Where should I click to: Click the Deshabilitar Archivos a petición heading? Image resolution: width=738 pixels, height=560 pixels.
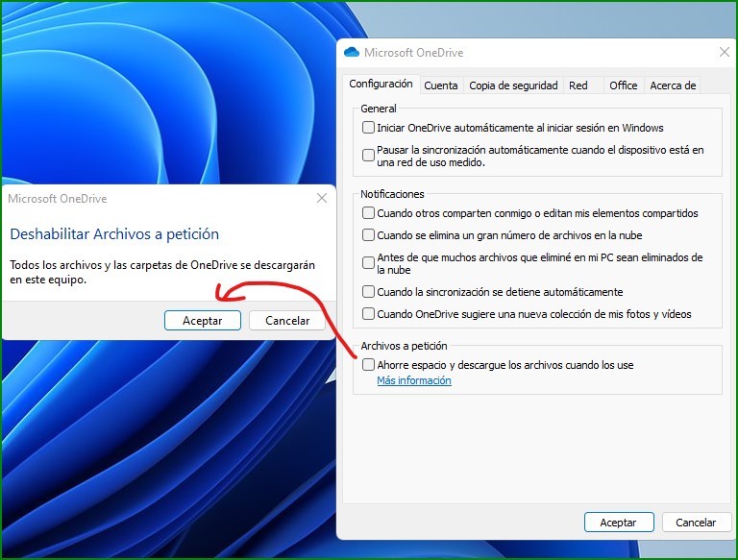point(114,233)
